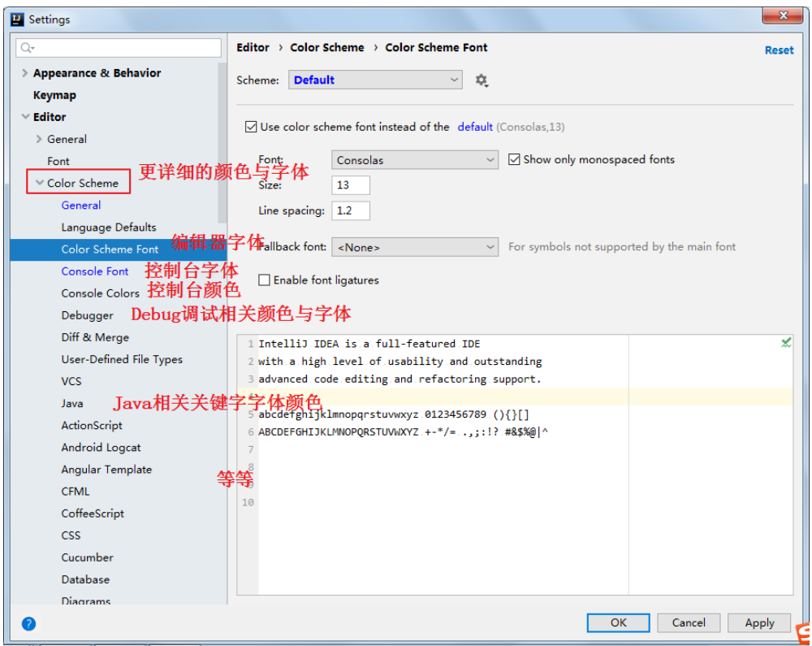Screen dimensions: 812x646
Task: Close the Settings dialog window
Action: click(x=783, y=15)
